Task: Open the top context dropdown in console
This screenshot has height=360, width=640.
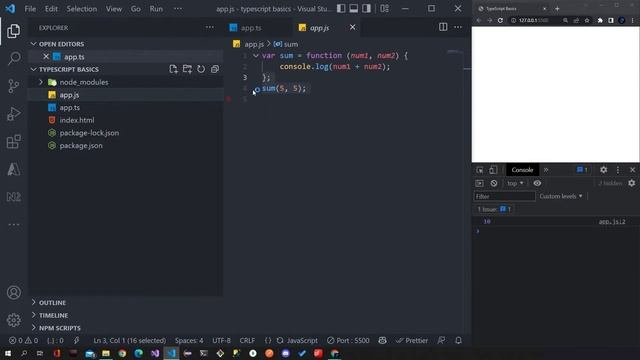Action: pos(515,183)
